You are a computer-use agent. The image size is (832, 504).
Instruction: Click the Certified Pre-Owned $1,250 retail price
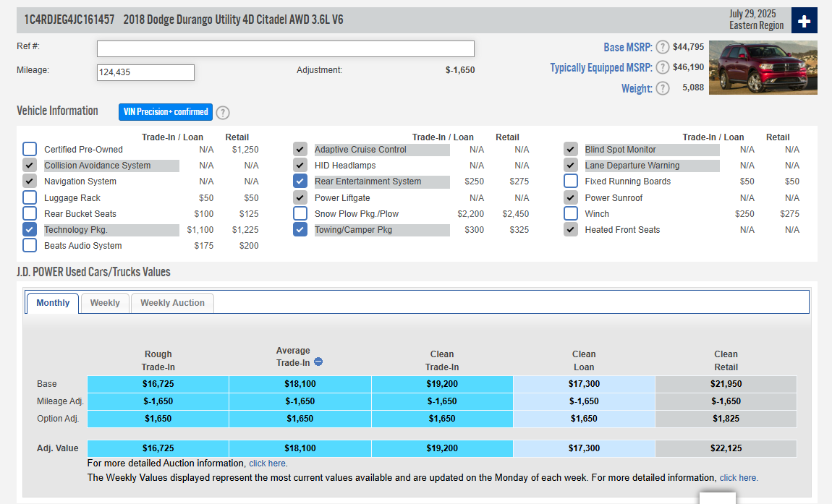click(245, 150)
